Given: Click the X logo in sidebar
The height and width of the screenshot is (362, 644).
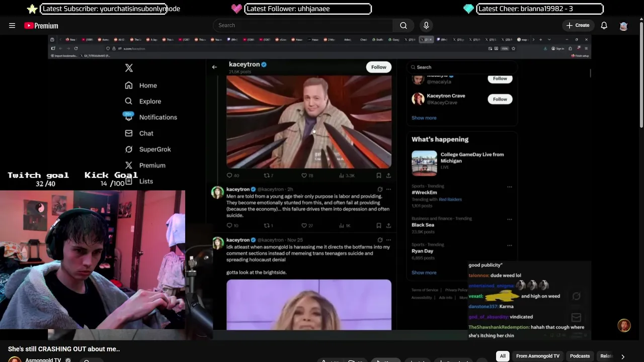Looking at the screenshot, I should click(129, 68).
